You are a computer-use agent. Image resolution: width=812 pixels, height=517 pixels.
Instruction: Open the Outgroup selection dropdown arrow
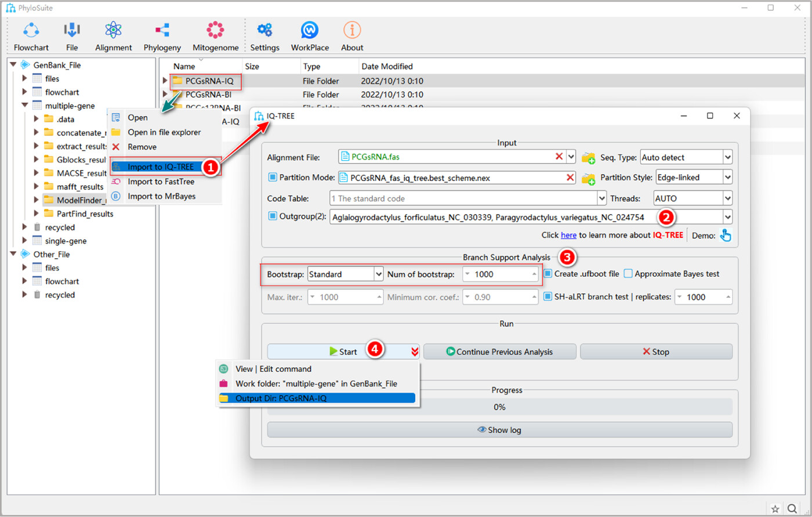click(727, 218)
